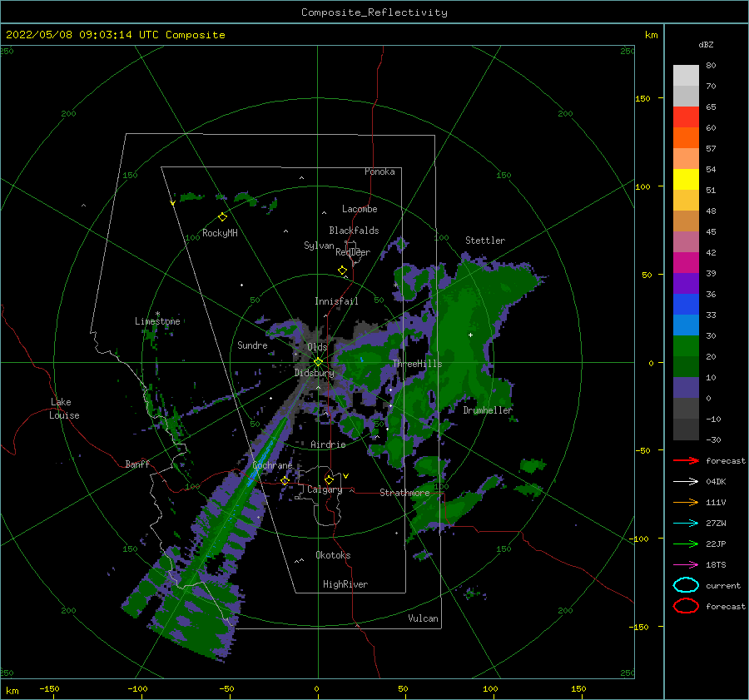
Task: Select the Ponoka label
Action: (x=379, y=171)
